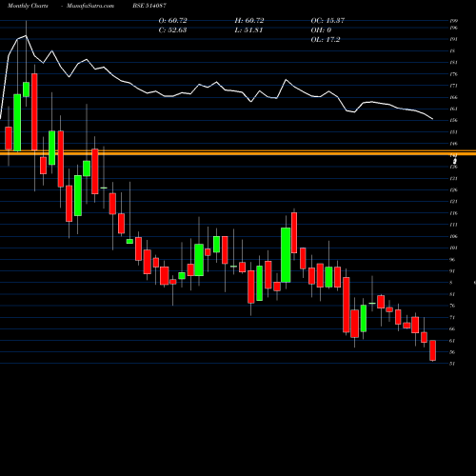Click the low value 'L: 51.81'
The height and width of the screenshot is (476, 476).
tap(248, 30)
